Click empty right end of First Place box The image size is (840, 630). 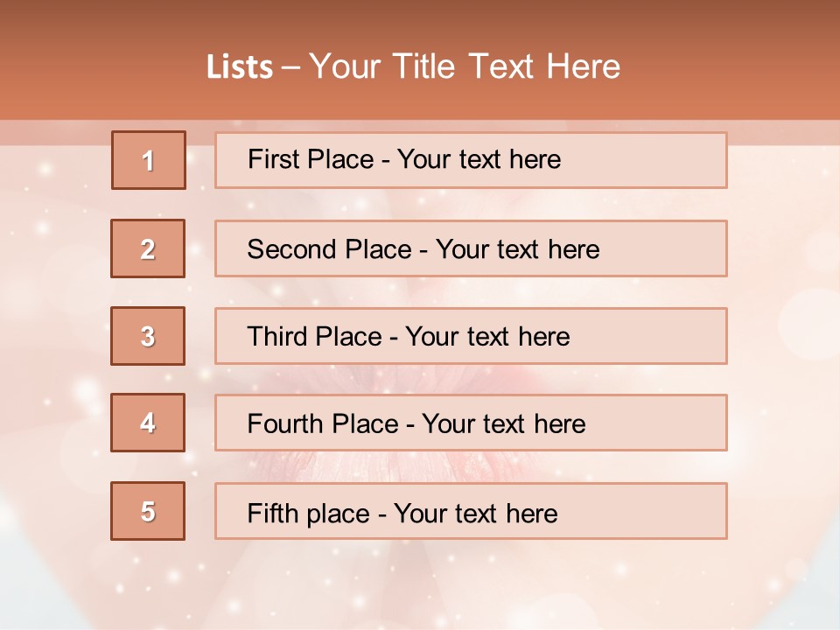[665, 160]
